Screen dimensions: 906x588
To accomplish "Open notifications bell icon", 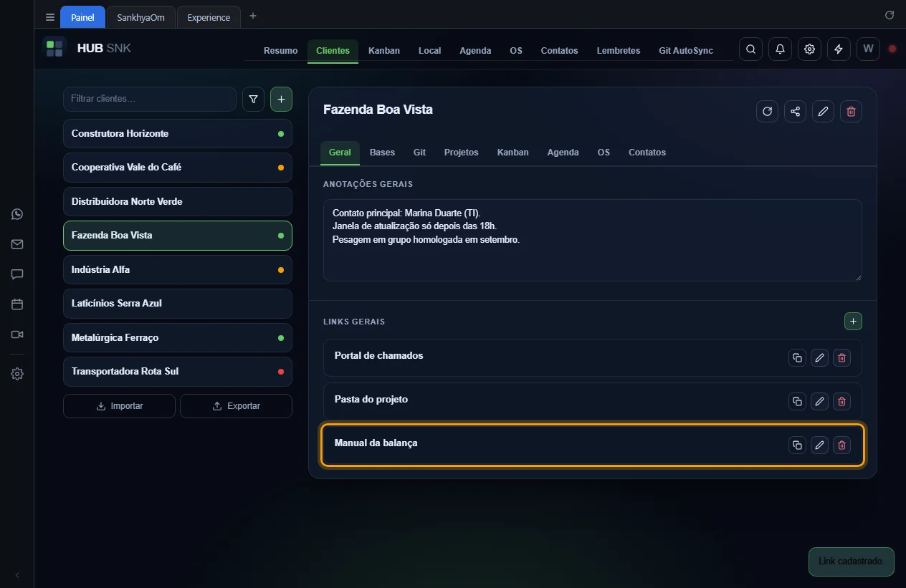I will (780, 49).
